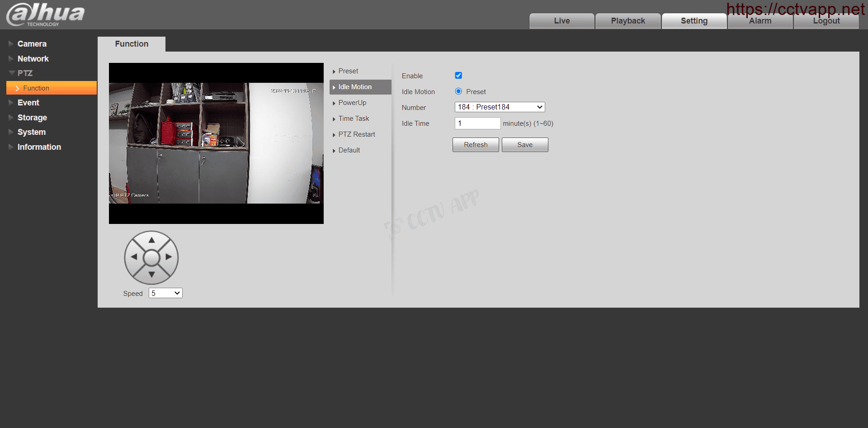Viewport: 868px width, 428px height.
Task: Open the Speed dropdown
Action: (x=165, y=293)
